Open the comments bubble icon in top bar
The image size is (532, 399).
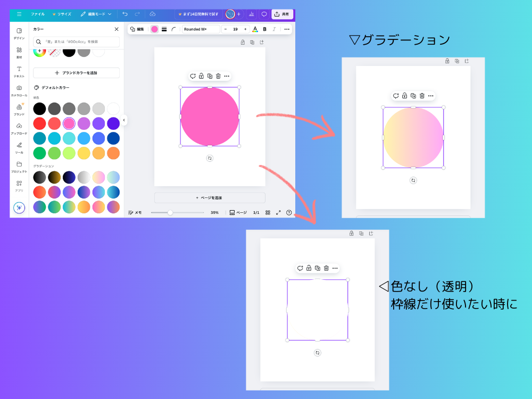tap(264, 14)
